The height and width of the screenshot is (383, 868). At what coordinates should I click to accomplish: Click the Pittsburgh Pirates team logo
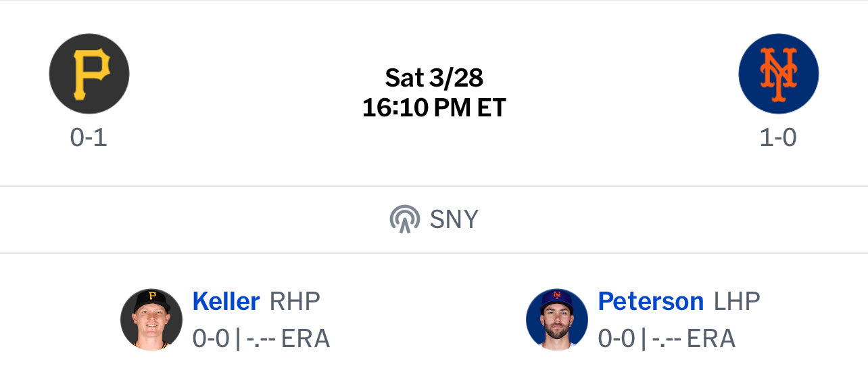click(x=89, y=74)
